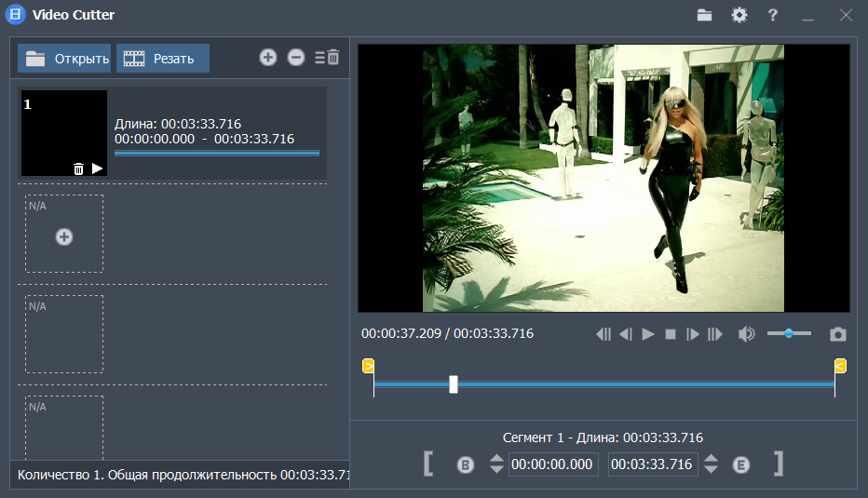The image size is (868, 498).
Task: Click the end time field 00:03:33.716
Action: pos(653,464)
